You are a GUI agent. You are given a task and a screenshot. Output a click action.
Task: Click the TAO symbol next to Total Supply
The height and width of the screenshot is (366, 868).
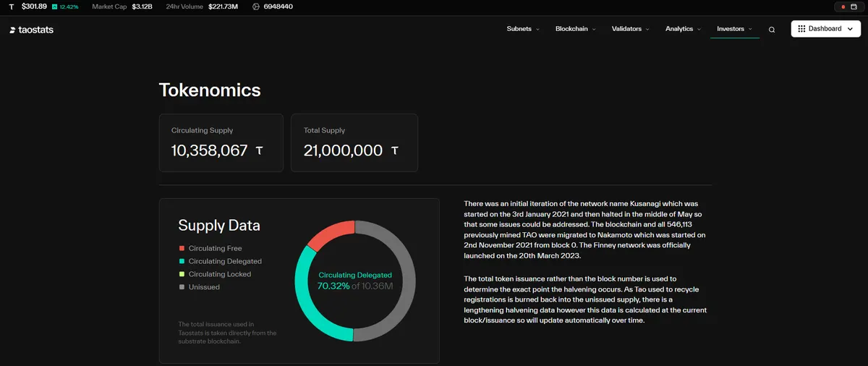click(x=394, y=151)
